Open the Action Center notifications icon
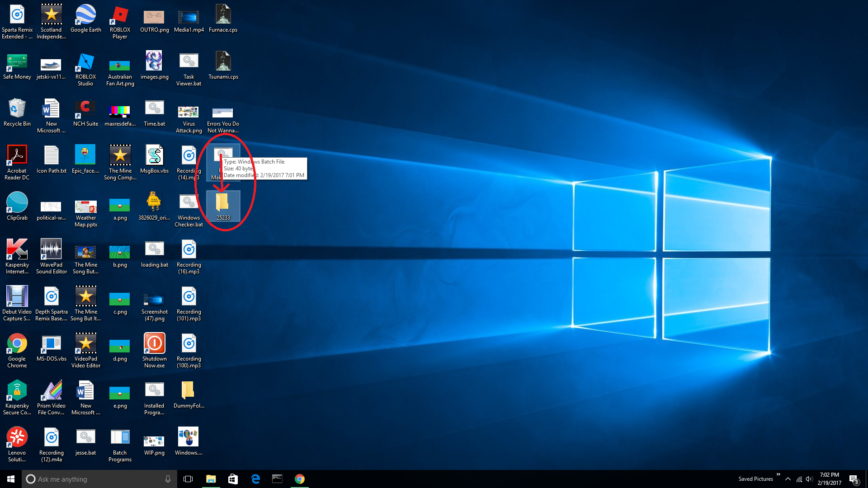This screenshot has height=488, width=868. [x=854, y=479]
